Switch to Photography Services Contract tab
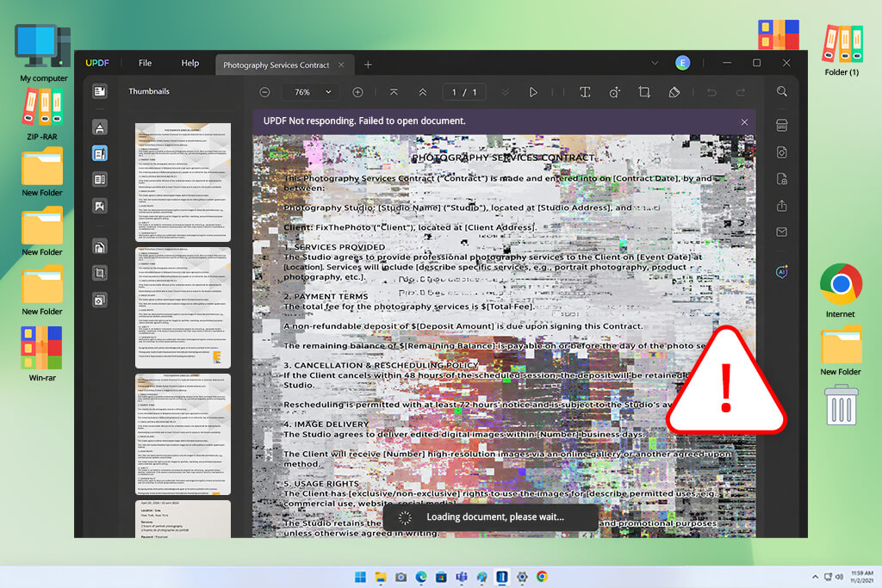Viewport: 882px width, 588px height. 276,65
